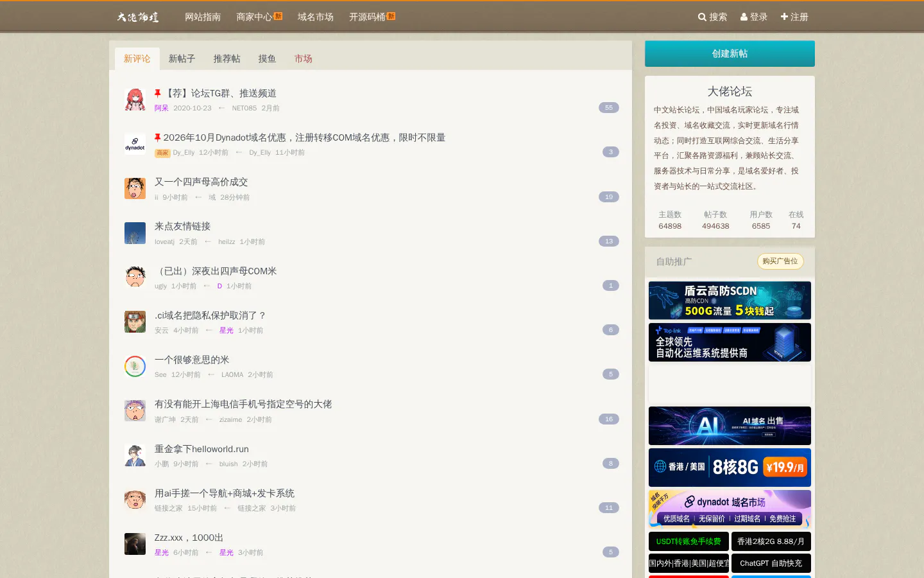The image size is (924, 578).
Task: Open the Top-link 自动化运维 ad banner
Action: [x=730, y=342]
